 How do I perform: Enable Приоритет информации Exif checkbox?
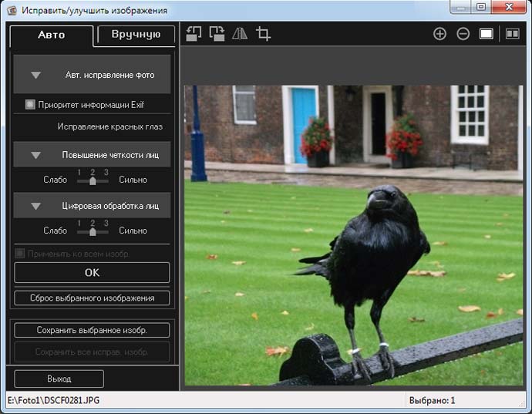pos(30,105)
